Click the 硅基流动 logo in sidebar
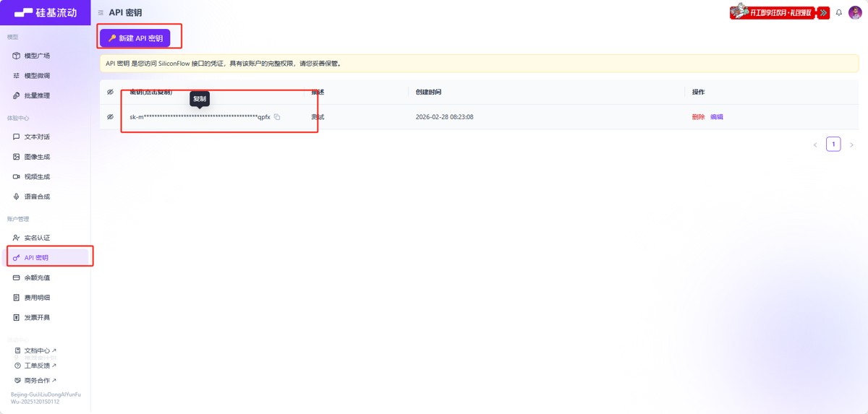Viewport: 868px width, 414px height. pos(45,12)
